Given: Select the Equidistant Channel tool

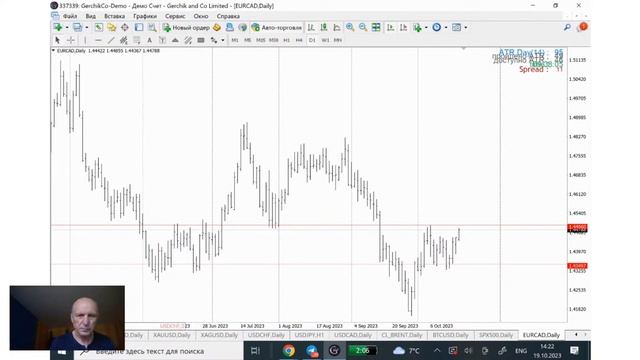Looking at the screenshot, I should [123, 40].
